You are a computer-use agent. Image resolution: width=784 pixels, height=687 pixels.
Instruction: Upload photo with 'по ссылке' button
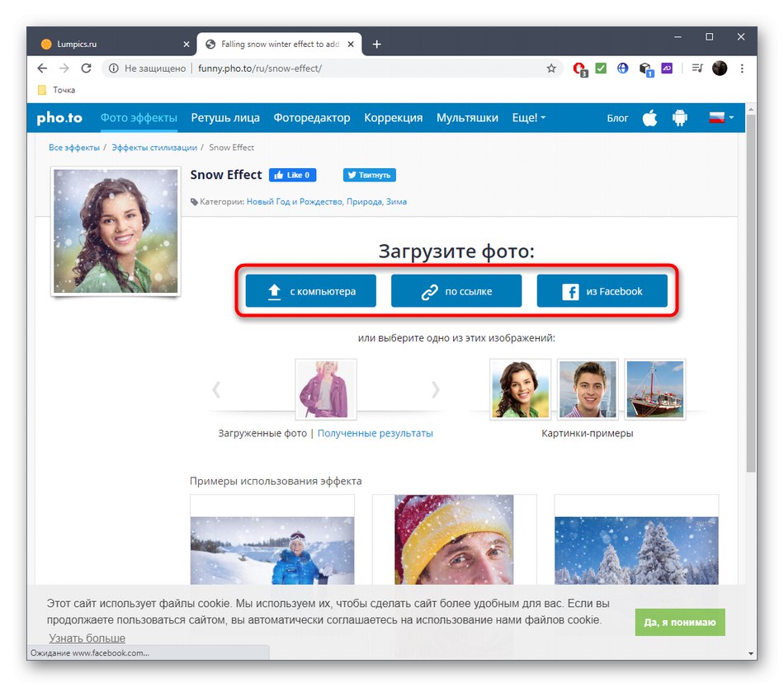[x=456, y=291]
